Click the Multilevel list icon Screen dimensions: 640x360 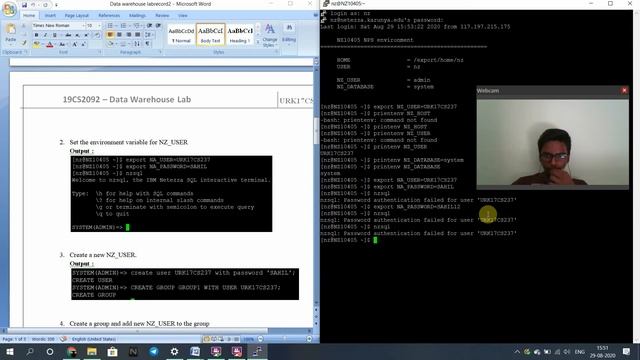(137, 26)
